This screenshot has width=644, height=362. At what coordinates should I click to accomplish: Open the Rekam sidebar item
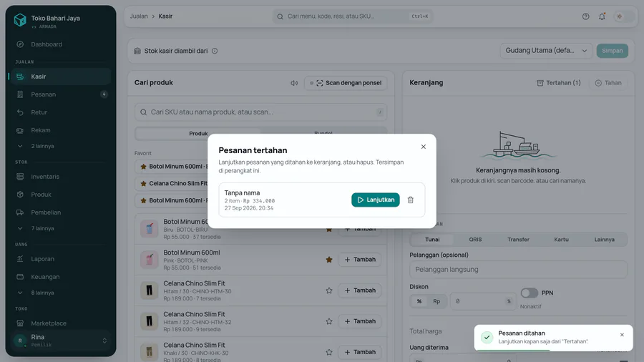pos(60,130)
